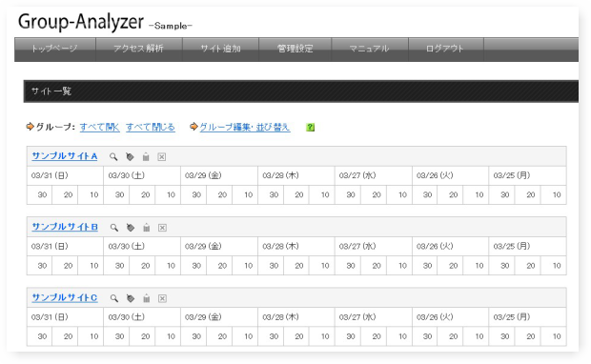591x364 pixels.
Task: Go to トップページ in navigation bar
Action: [x=55, y=49]
